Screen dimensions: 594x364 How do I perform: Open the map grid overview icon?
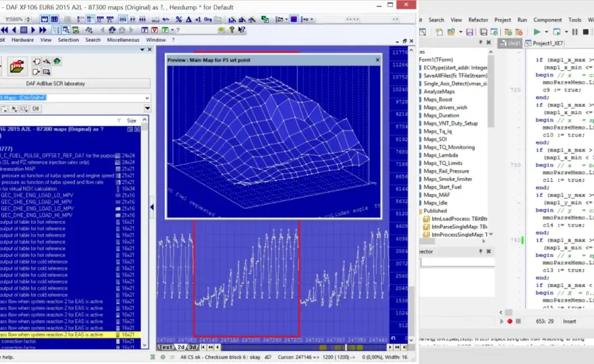click(x=24, y=30)
